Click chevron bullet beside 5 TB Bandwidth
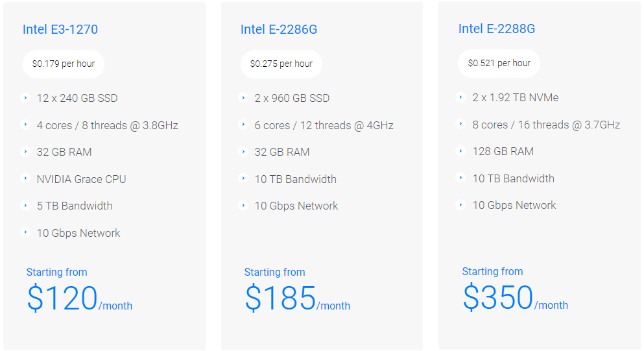The height and width of the screenshot is (351, 644). coord(25,205)
